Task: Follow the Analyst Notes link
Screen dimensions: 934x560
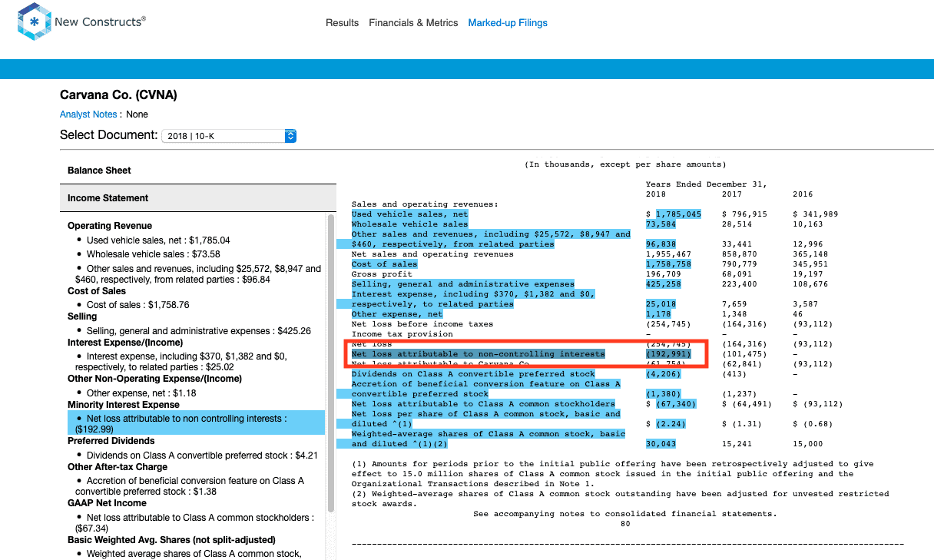Action: pyautogui.click(x=88, y=114)
